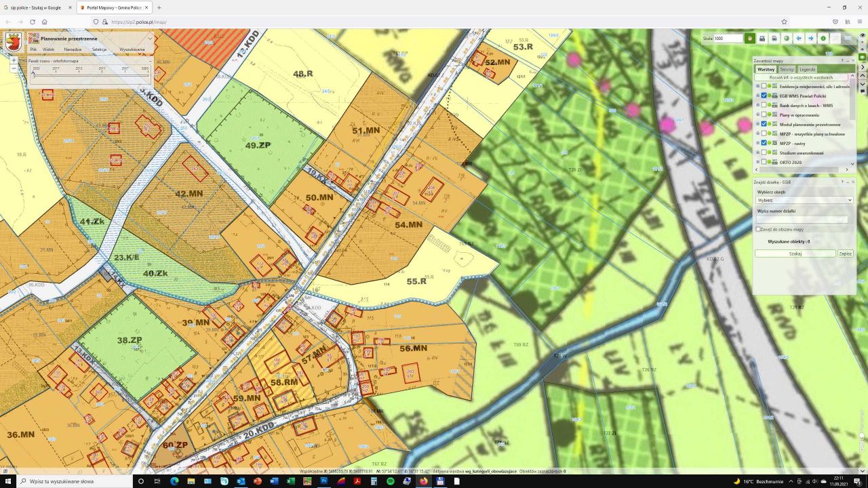Zoom out with the minus button
Image resolution: width=868 pixels, height=488 pixels.
[x=14, y=68]
